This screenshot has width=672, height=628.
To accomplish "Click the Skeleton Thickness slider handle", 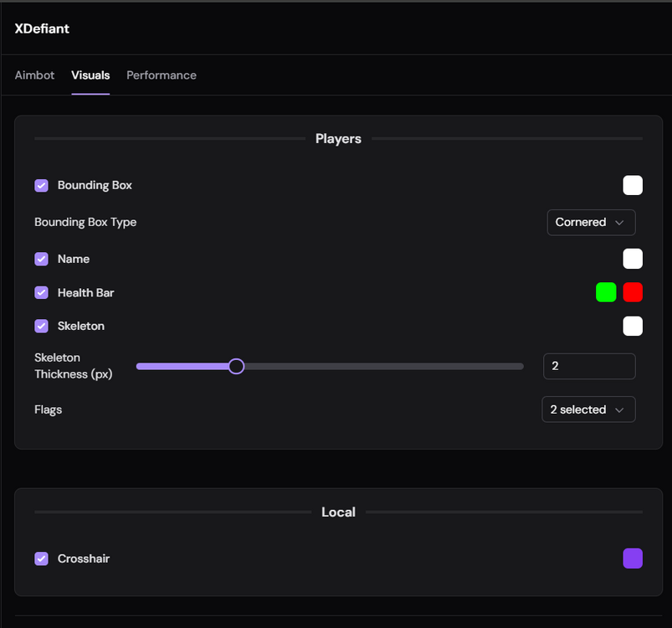I will click(x=236, y=366).
